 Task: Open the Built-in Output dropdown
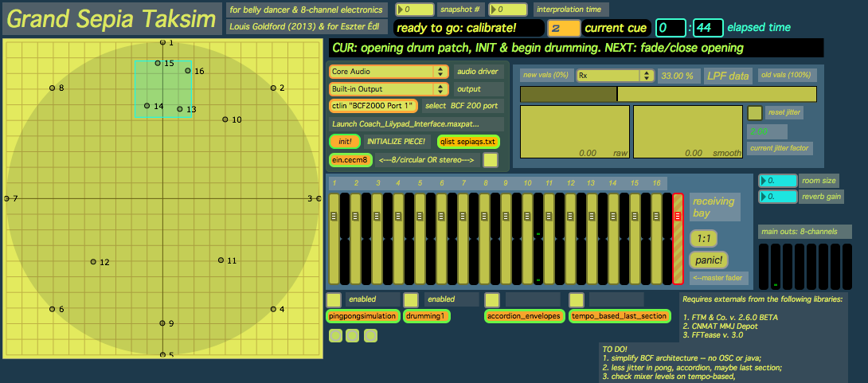pyautogui.click(x=388, y=88)
